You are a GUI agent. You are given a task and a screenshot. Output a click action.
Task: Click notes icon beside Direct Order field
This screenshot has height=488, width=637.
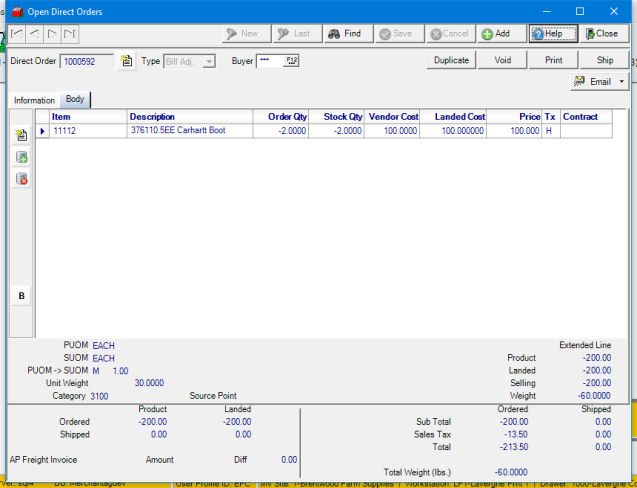click(x=126, y=61)
